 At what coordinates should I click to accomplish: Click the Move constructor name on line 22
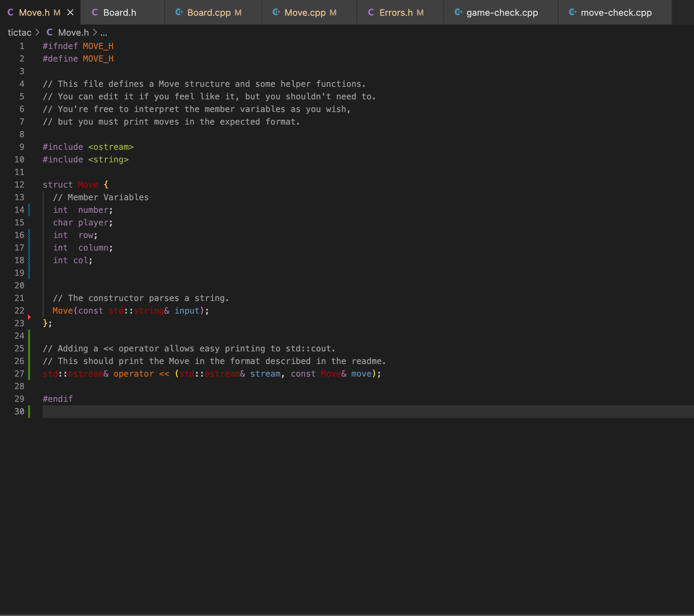[63, 311]
